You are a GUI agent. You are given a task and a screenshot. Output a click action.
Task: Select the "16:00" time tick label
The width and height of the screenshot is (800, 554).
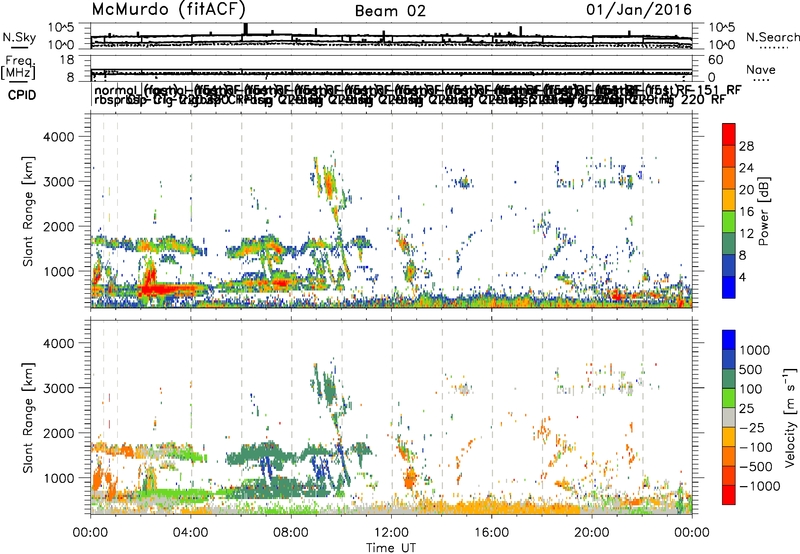(492, 533)
